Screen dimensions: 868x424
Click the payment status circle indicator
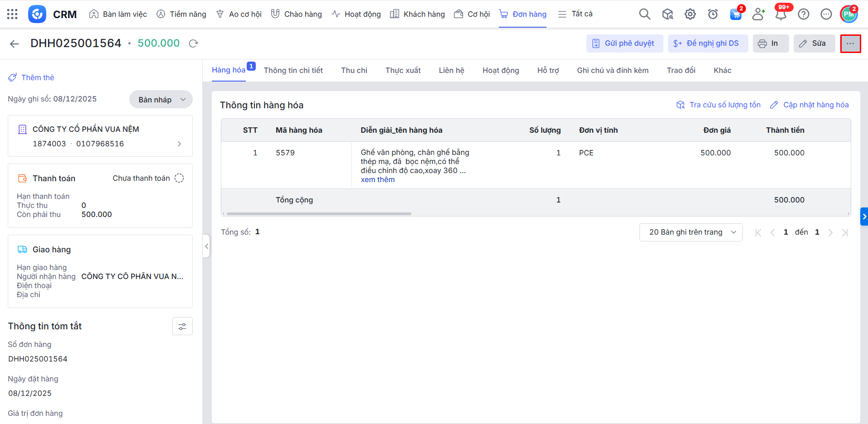(x=179, y=178)
